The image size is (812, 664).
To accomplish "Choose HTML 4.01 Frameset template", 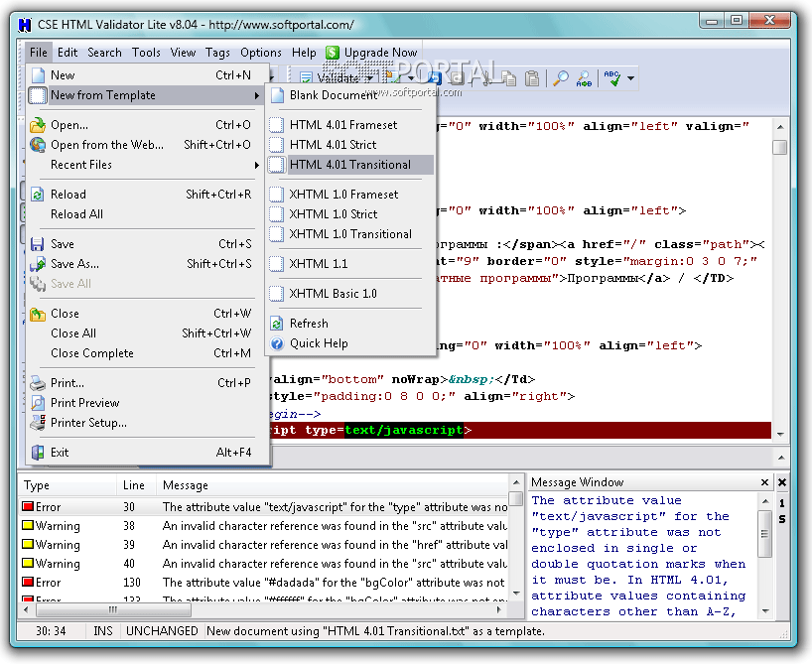I will click(x=350, y=125).
